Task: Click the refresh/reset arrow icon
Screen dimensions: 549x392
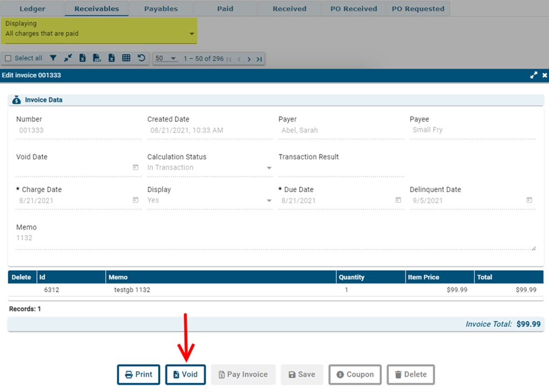Action: 141,58
